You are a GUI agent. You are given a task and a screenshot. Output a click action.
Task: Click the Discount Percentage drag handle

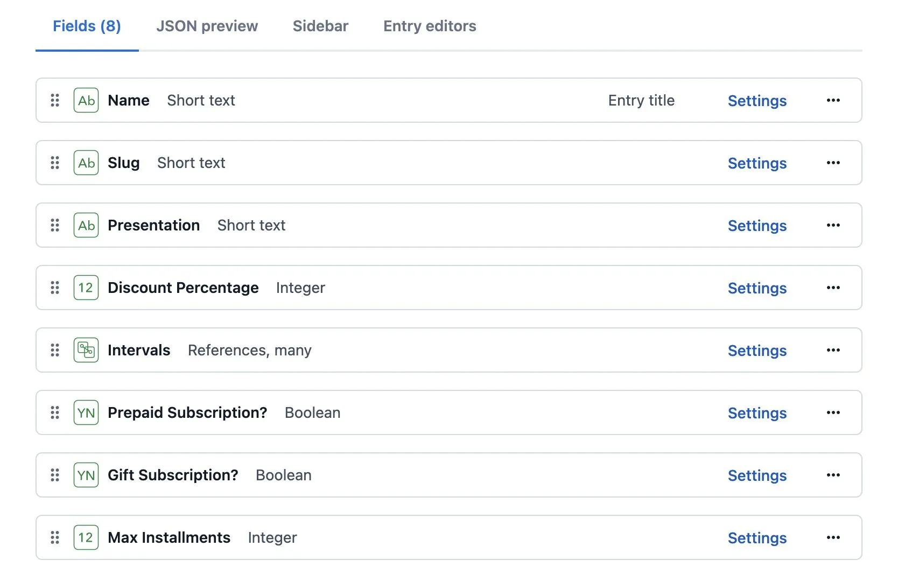pyautogui.click(x=55, y=288)
